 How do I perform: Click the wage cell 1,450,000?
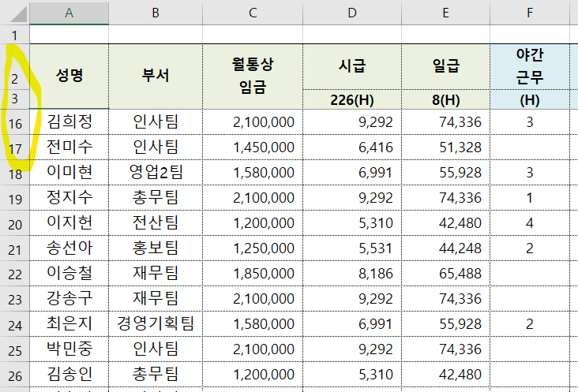[253, 147]
